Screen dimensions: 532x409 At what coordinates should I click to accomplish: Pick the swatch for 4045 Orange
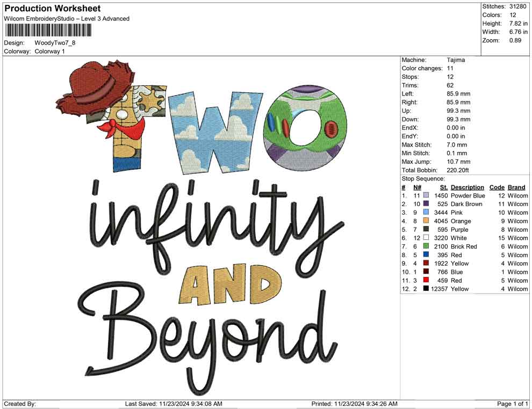pyautogui.click(x=426, y=221)
